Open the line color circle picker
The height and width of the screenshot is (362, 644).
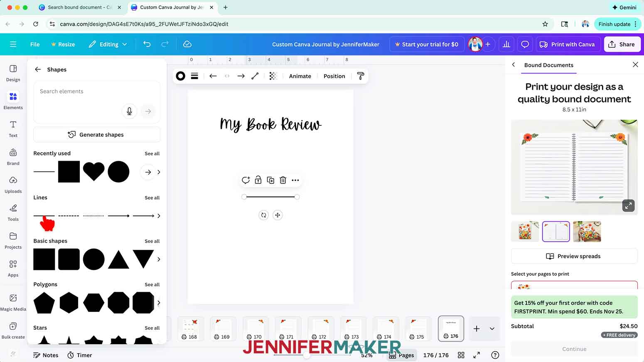tap(180, 76)
